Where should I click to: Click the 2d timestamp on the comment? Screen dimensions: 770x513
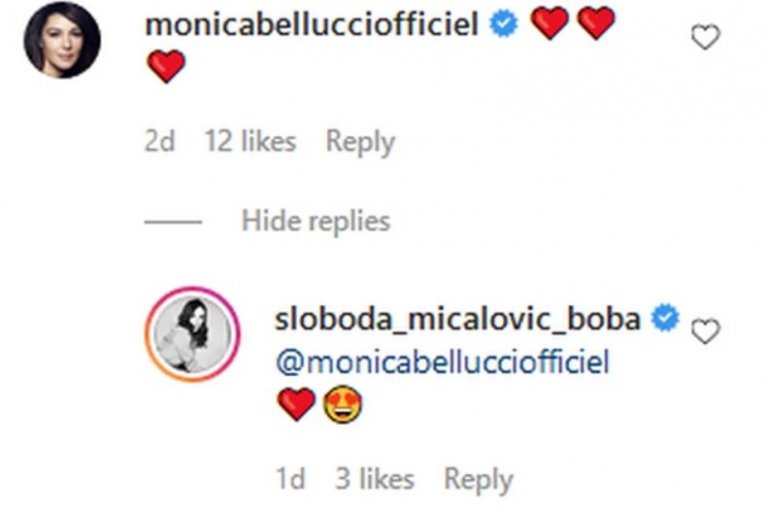click(x=159, y=142)
